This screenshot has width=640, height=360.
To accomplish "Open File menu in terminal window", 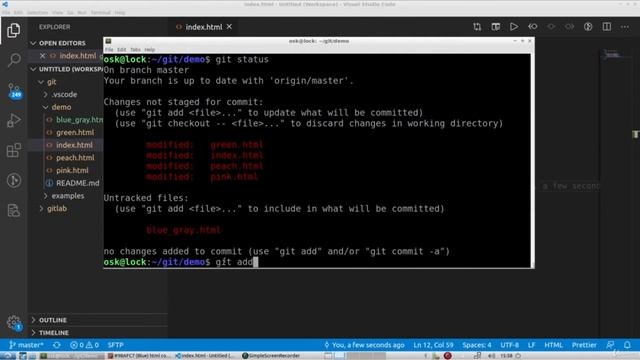I will click(109, 49).
